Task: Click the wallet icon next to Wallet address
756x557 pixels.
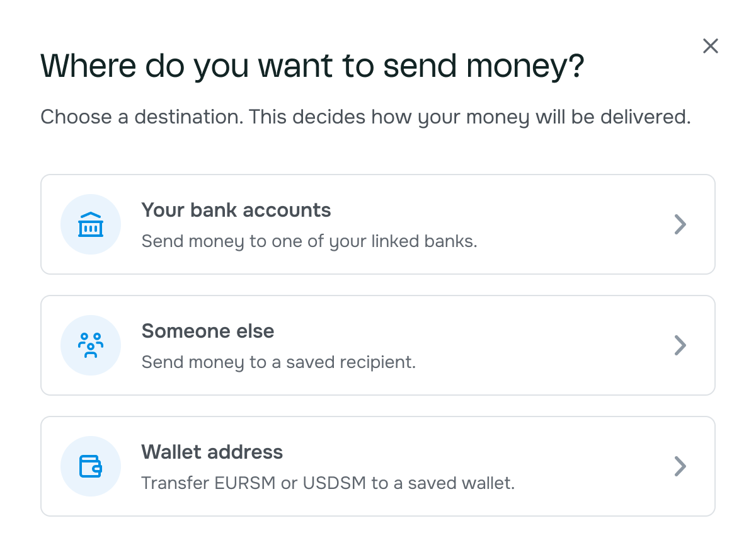Action: click(x=91, y=466)
